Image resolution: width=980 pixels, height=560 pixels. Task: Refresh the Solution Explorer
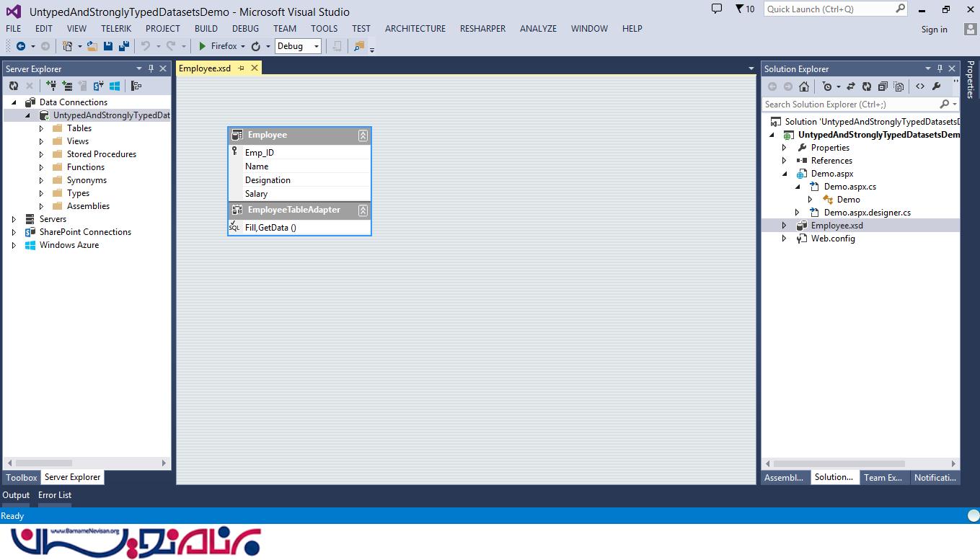point(867,86)
